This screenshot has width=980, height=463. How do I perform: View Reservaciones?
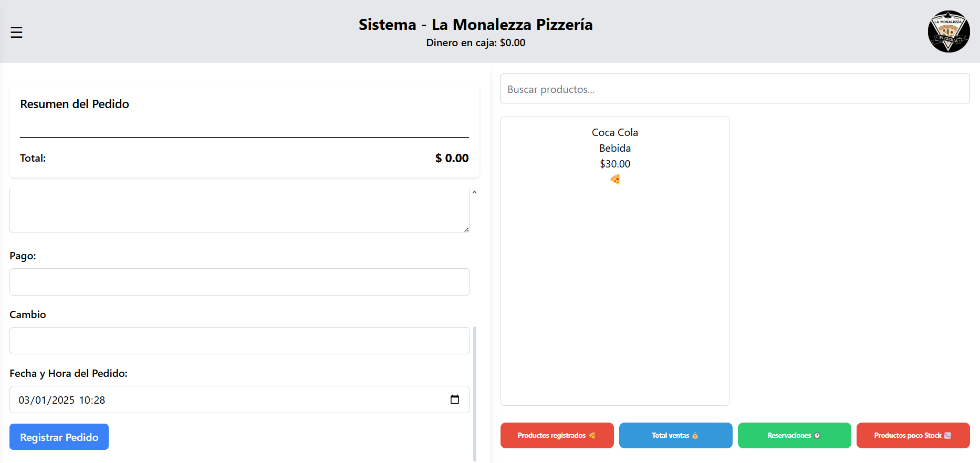point(794,435)
